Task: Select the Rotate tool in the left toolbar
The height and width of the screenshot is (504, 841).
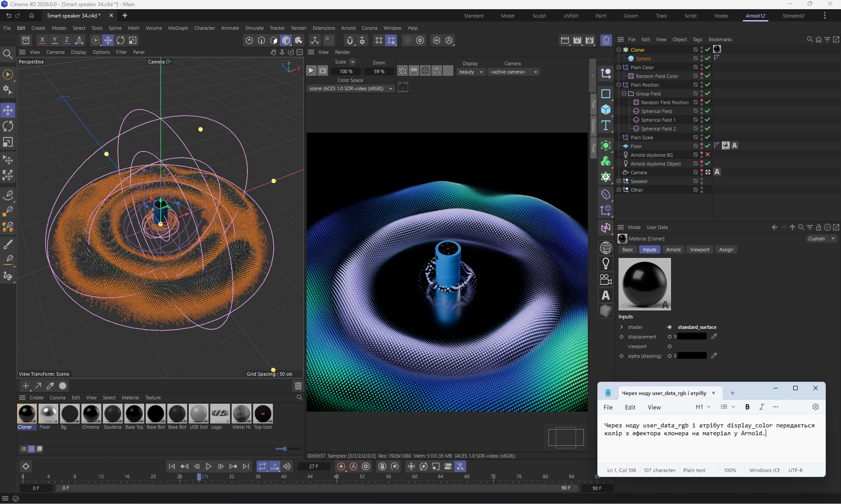Action: pyautogui.click(x=8, y=127)
